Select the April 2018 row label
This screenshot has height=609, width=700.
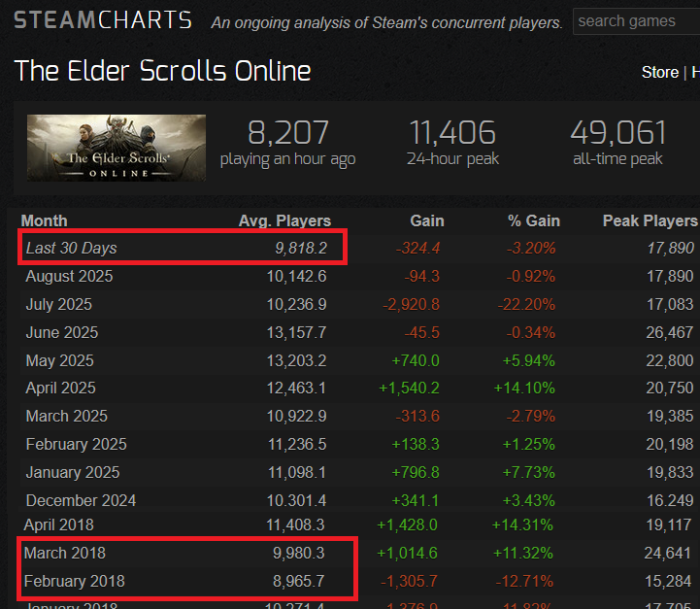(59, 524)
